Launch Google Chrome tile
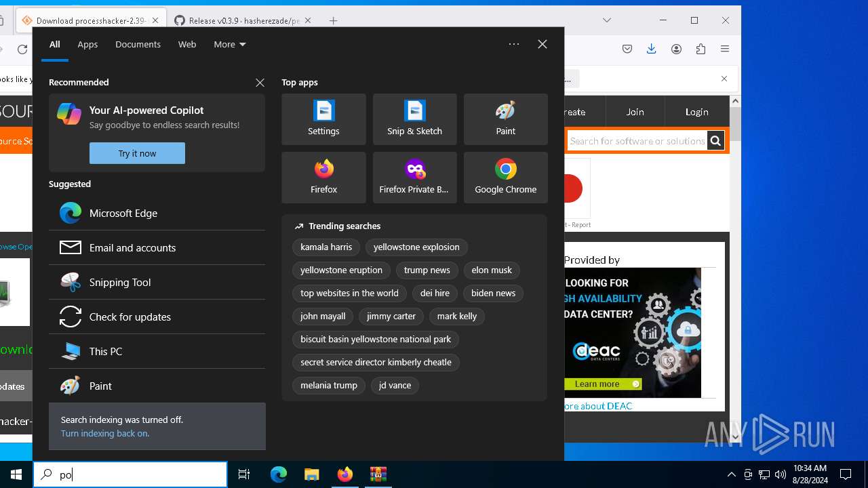 (x=505, y=178)
